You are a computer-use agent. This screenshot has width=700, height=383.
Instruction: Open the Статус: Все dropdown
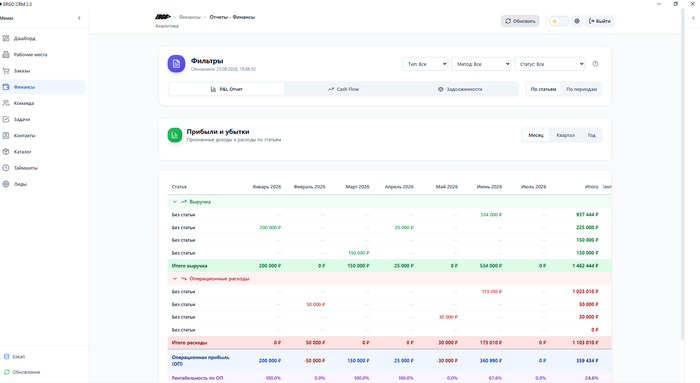coord(550,64)
